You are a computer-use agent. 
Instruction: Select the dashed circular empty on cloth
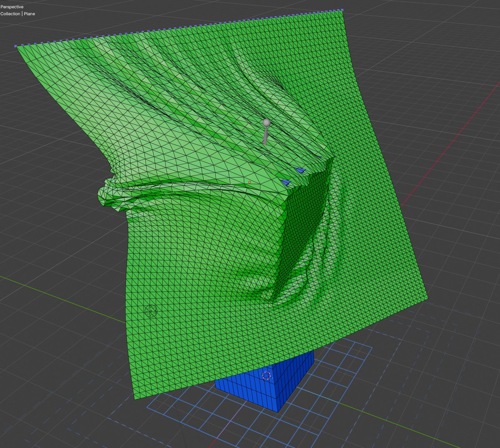point(150,310)
